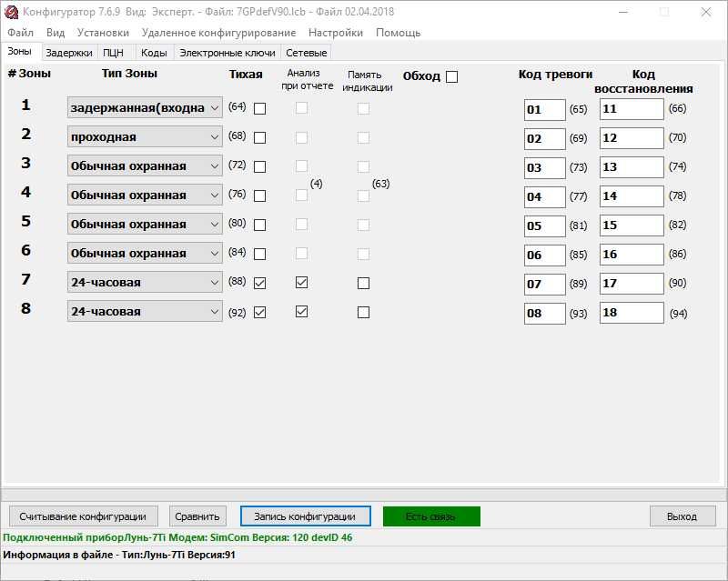Switch to Электронные ключи tab

coord(227,53)
